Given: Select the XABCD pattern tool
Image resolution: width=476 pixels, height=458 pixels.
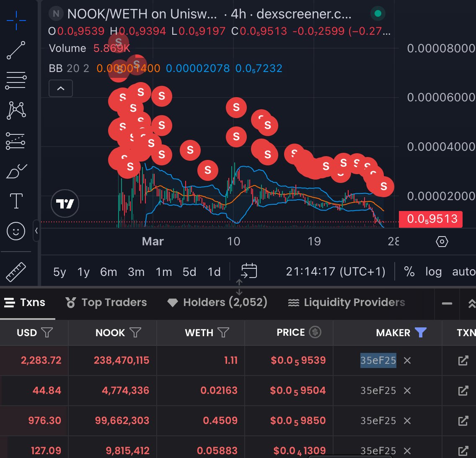Looking at the screenshot, I should 16,111.
